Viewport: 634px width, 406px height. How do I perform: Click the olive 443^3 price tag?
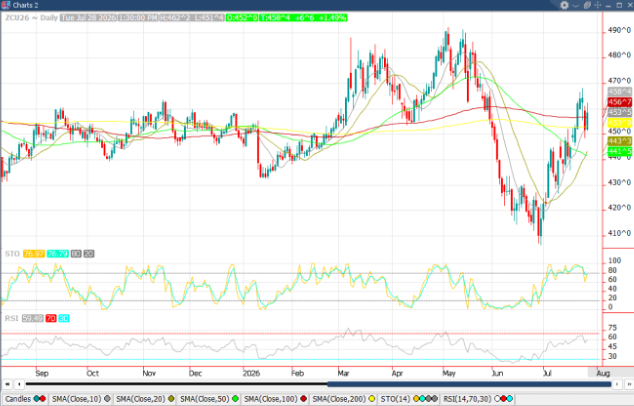coord(620,141)
